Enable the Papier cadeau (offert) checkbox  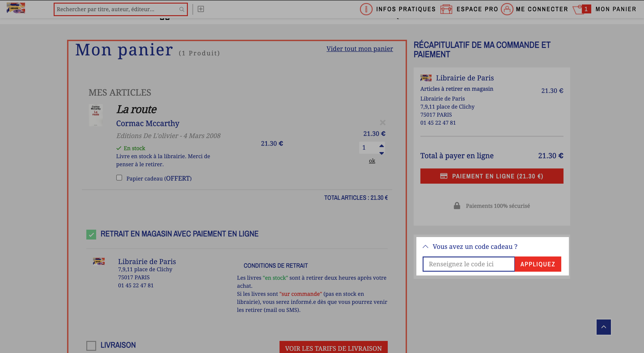[119, 178]
